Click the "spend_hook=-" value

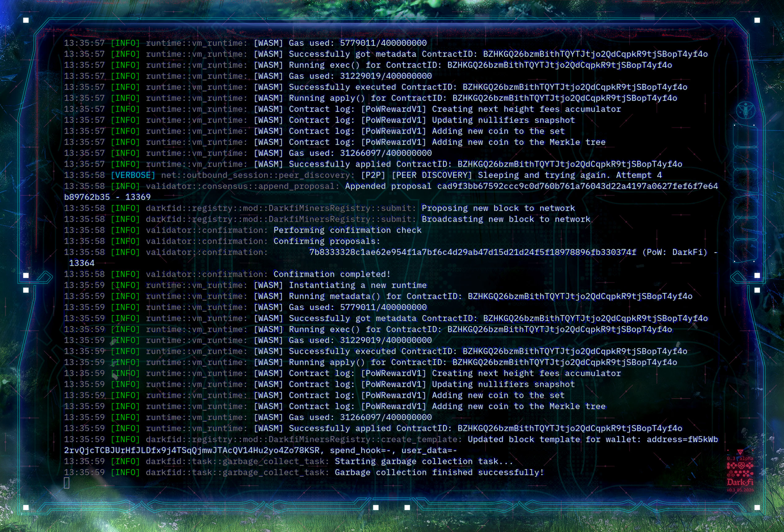[x=360, y=450]
